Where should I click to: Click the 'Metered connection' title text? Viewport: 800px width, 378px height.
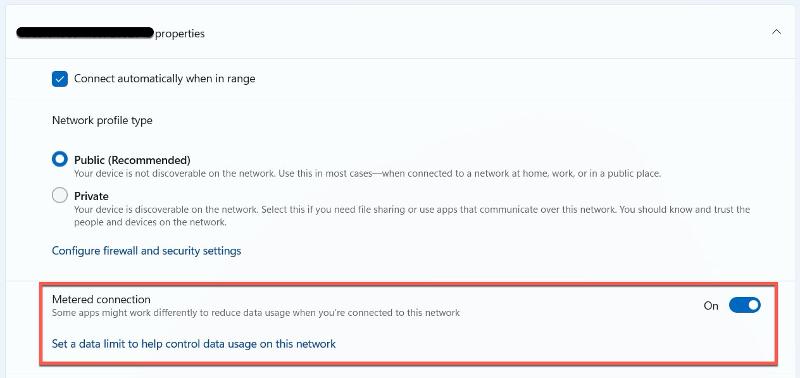coord(101,299)
